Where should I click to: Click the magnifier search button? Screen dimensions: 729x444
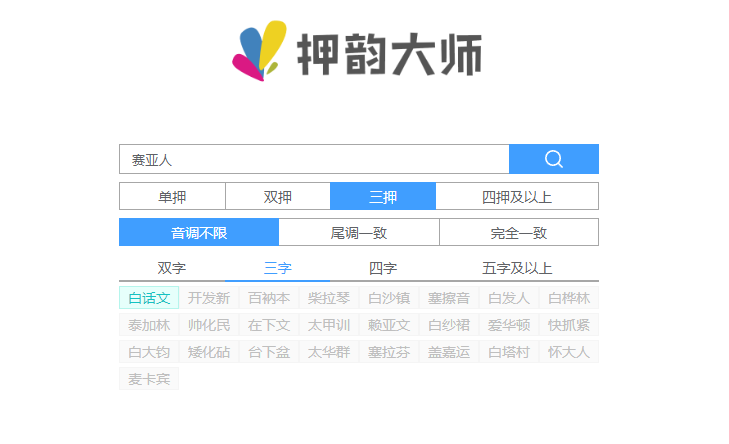click(554, 159)
